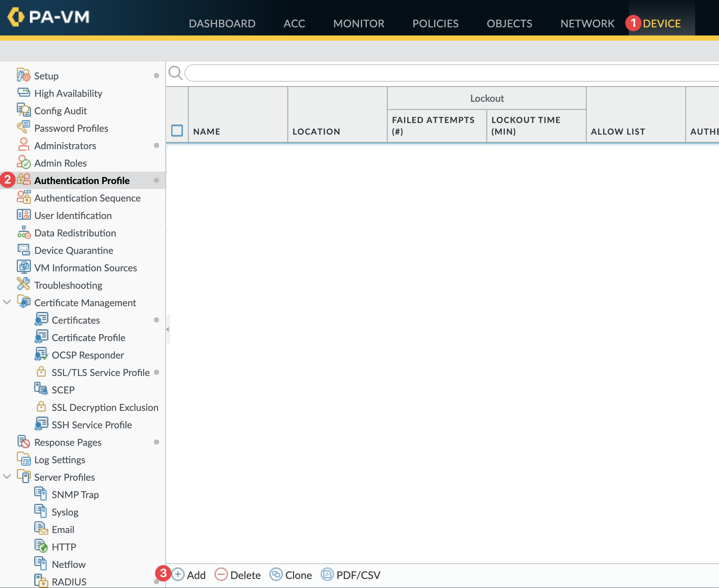
Task: Click the Admin Roles icon
Action: point(23,163)
